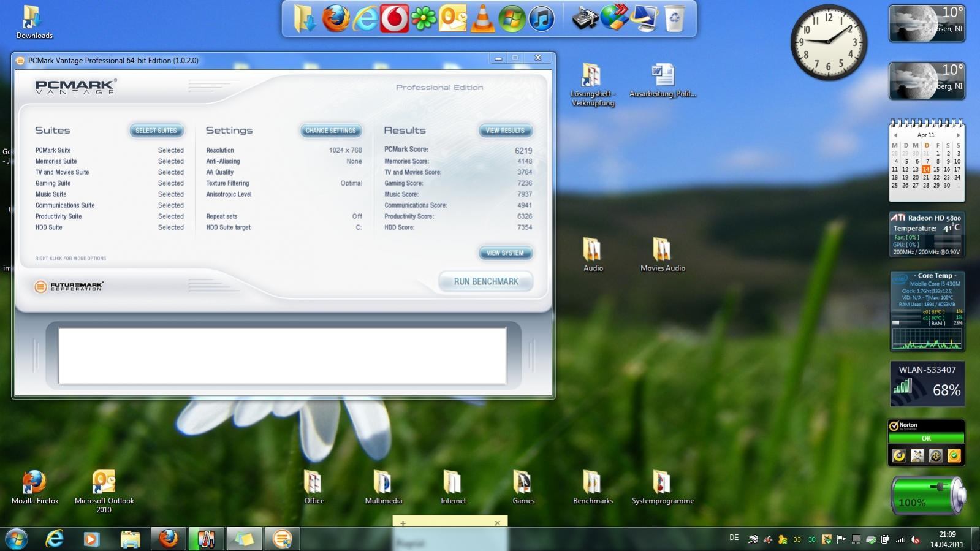
Task: Switch to Firefox on the taskbar
Action: (168, 539)
